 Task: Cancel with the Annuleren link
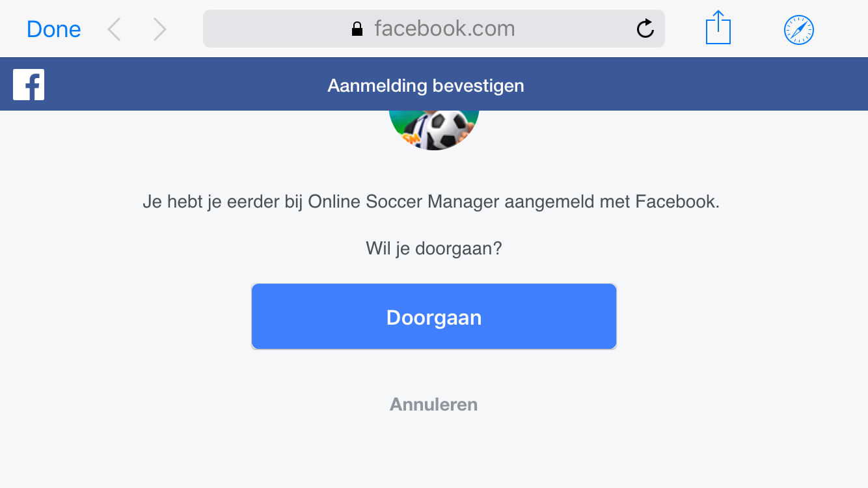[x=434, y=405]
